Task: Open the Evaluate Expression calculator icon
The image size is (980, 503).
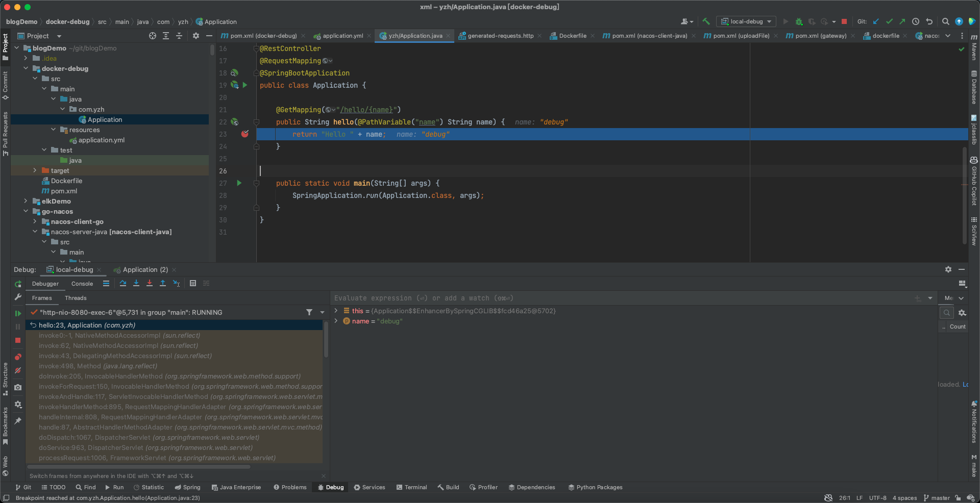Action: [x=193, y=284]
